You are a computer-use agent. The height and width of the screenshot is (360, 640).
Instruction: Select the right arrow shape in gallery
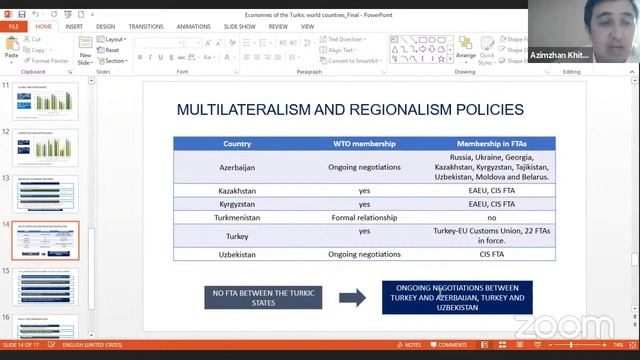tap(423, 49)
